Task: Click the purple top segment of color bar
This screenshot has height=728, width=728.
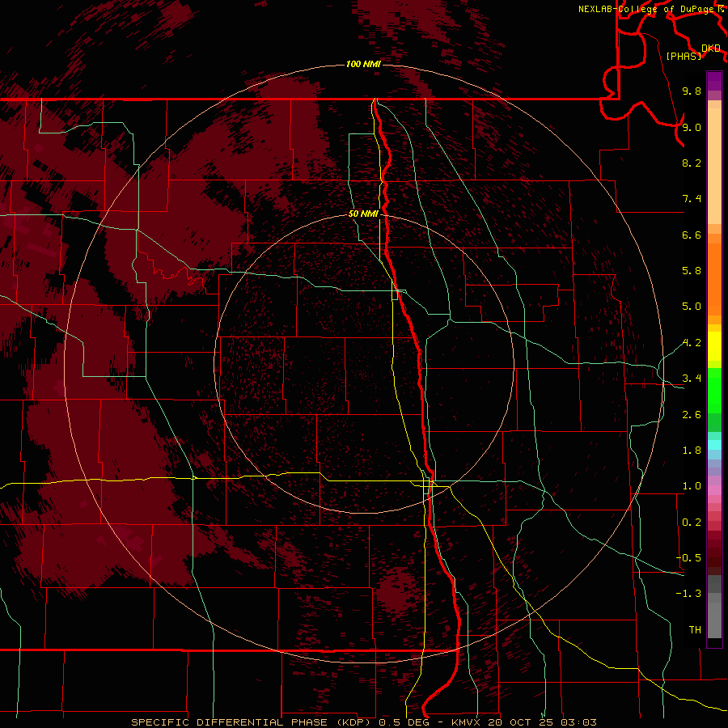Action: pyautogui.click(x=714, y=82)
